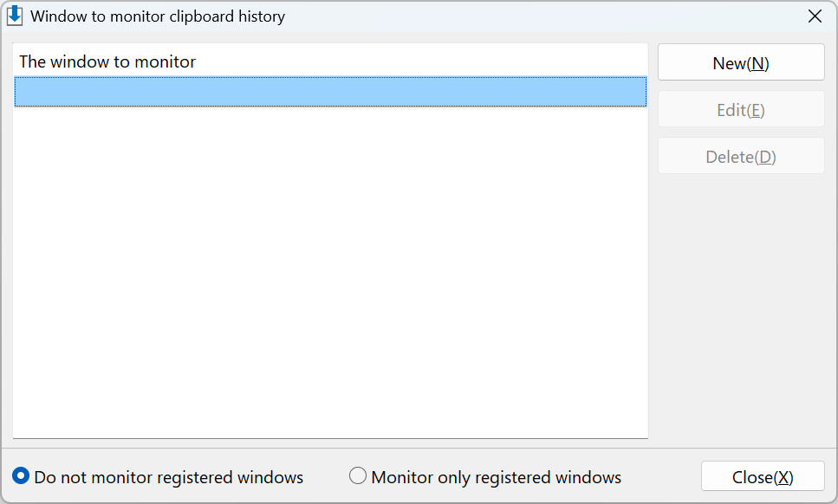Click the greyed-out Edit(E) button
Image resolution: width=838 pixels, height=504 pixels.
[741, 109]
